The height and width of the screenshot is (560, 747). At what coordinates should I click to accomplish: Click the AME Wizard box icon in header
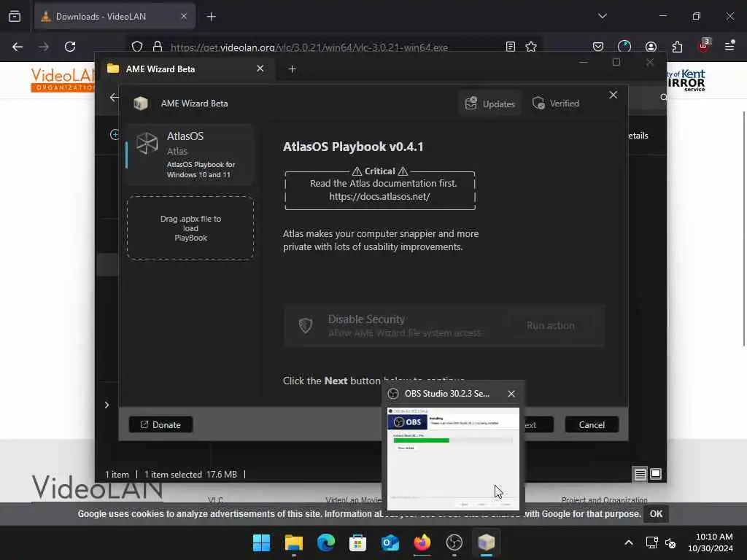(141, 104)
